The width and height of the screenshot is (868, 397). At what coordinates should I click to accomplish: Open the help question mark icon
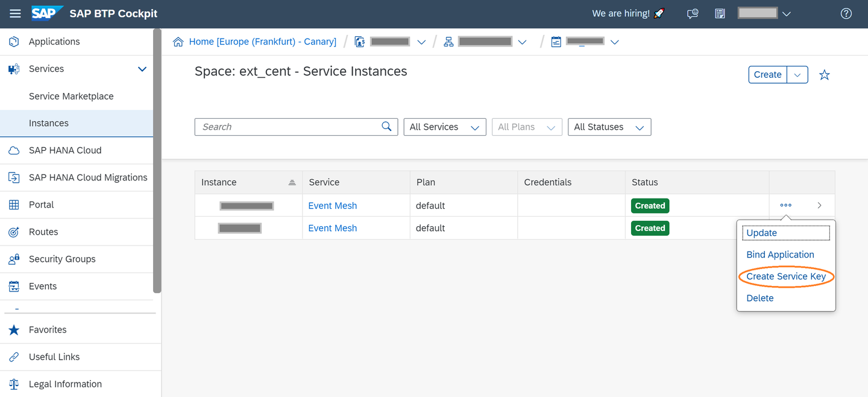click(x=846, y=14)
